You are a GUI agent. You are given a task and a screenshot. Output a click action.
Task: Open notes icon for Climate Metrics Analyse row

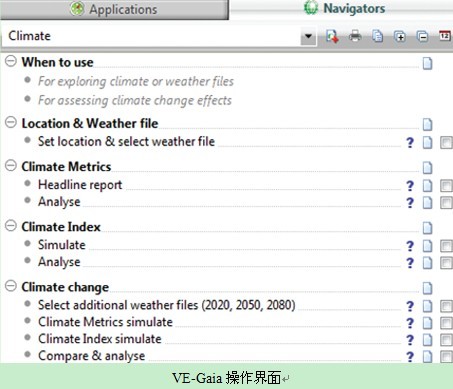427,203
